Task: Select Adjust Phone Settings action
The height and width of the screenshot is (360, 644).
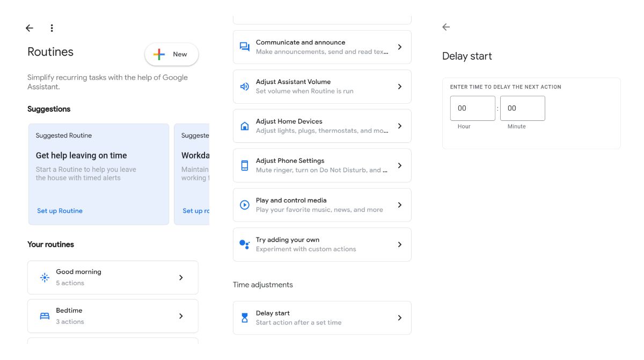Action: tap(322, 165)
